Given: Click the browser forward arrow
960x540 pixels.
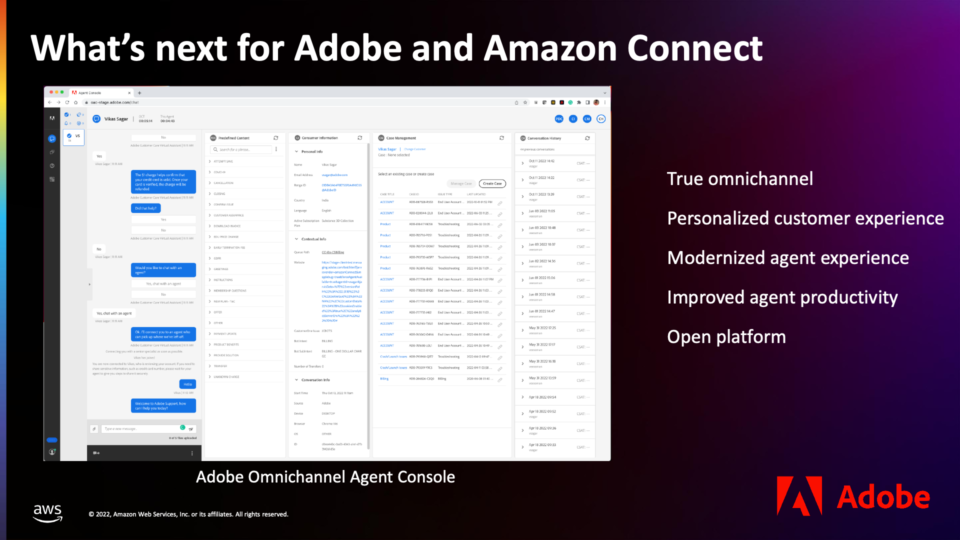Looking at the screenshot, I should (59, 102).
